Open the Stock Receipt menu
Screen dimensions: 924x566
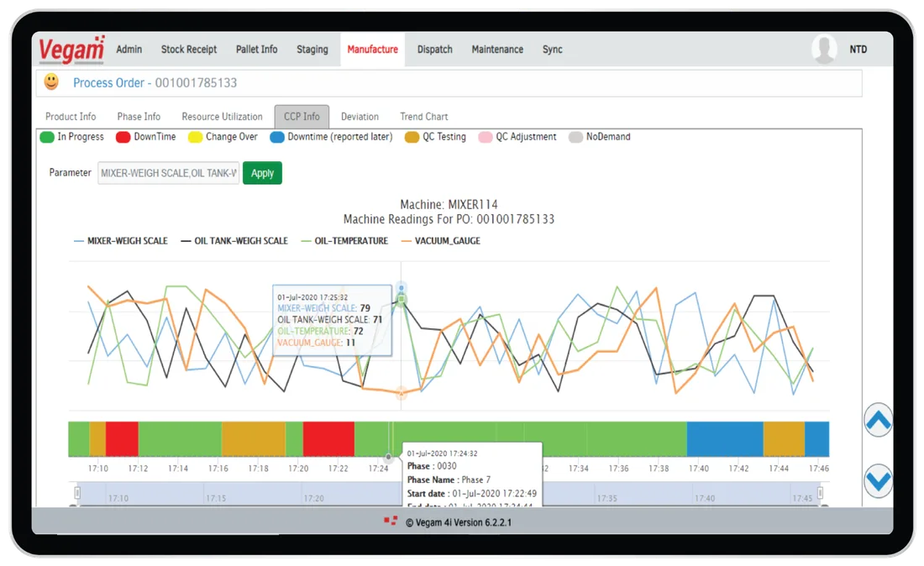tap(189, 50)
